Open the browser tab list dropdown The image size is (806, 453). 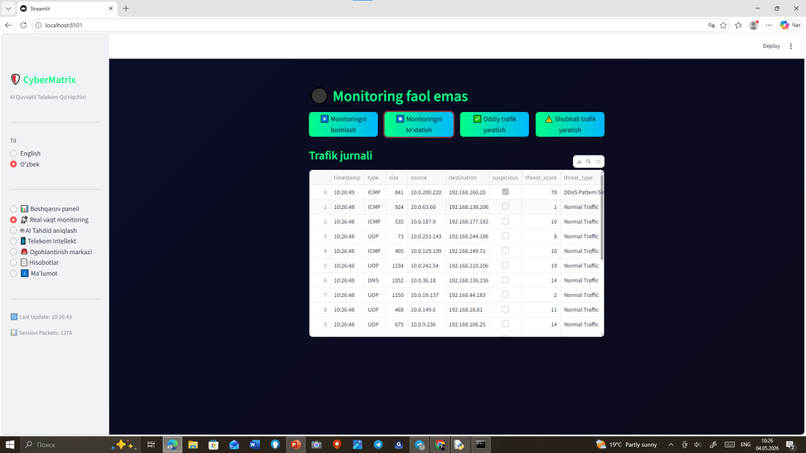click(x=8, y=9)
